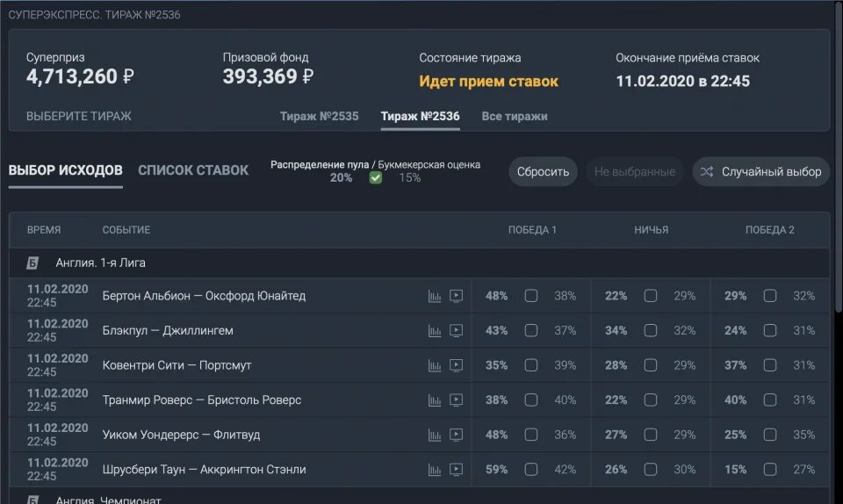Check Победа 1 for Транмир Роверс — Бристоль Роверс
The image size is (843, 504).
[x=531, y=400]
